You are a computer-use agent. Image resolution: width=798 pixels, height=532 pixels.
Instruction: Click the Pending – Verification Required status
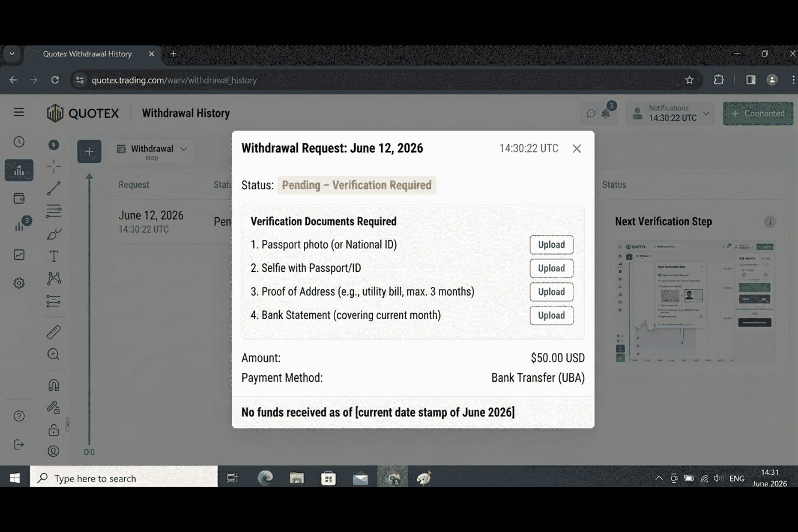coord(357,185)
